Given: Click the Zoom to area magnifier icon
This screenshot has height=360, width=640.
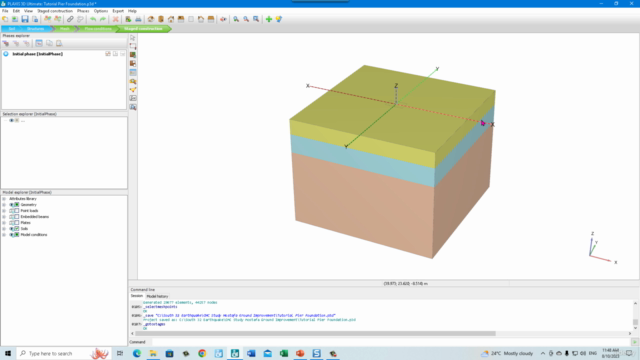Looking at the screenshot, I should 256,19.
